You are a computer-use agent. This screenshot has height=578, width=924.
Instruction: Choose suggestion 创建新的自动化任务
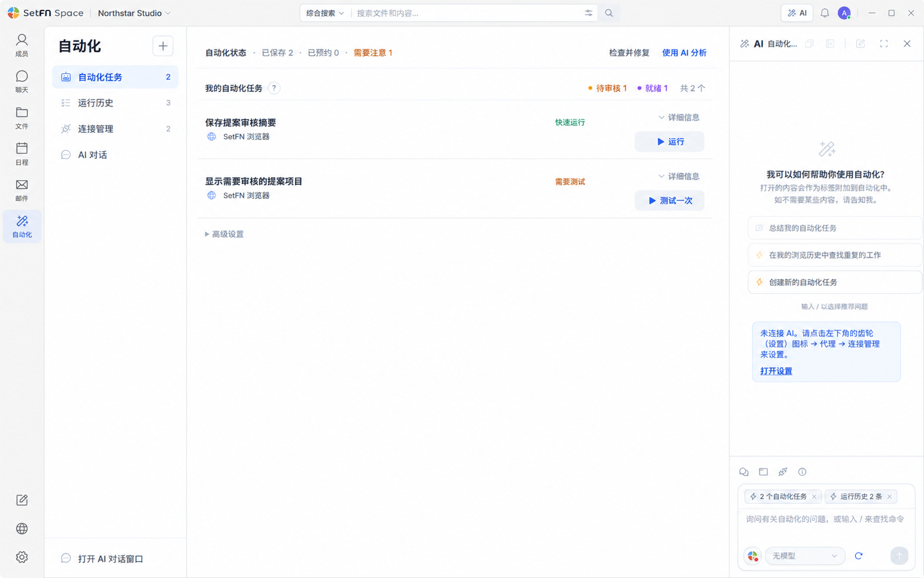tap(834, 282)
